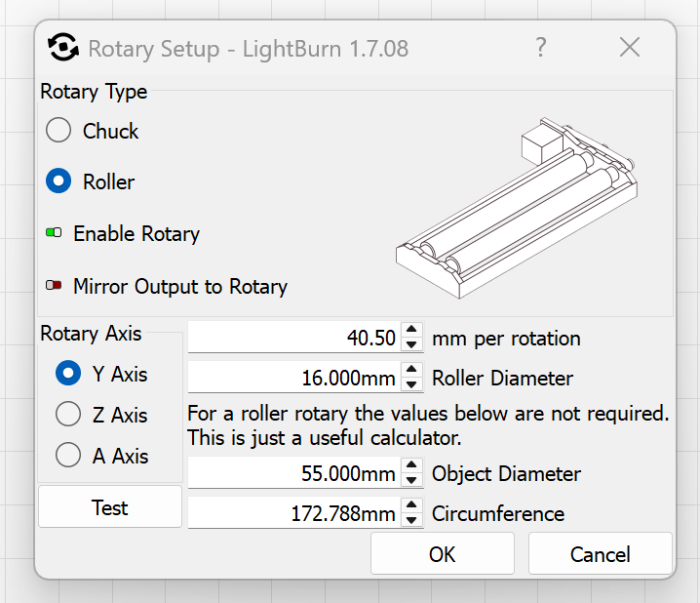The height and width of the screenshot is (603, 700).
Task: Click the mm per rotation input field
Action: [x=293, y=339]
